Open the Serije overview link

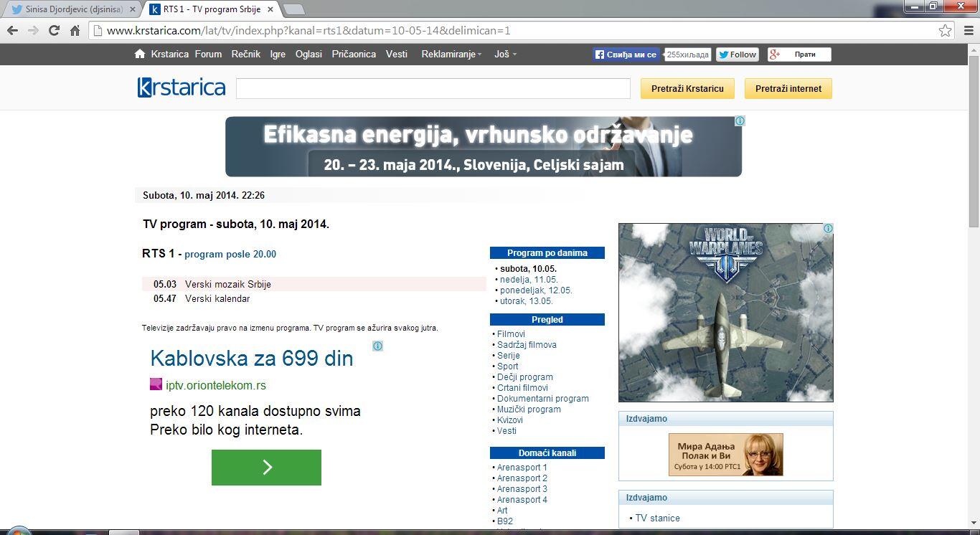tap(509, 356)
